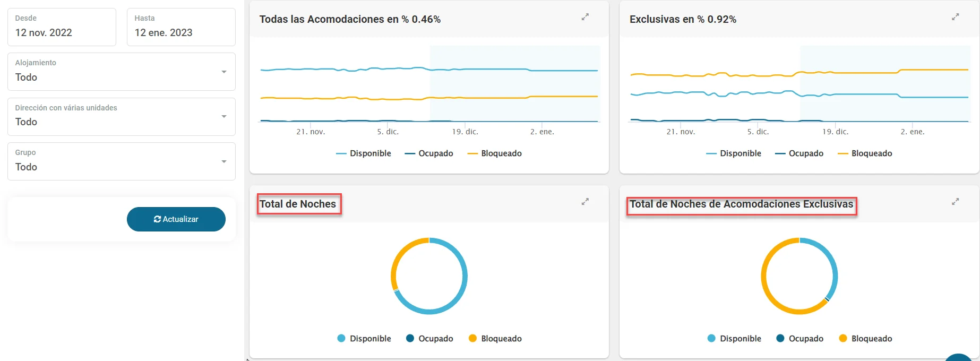This screenshot has width=980, height=361.
Task: Click 21. nov. axis label in Todas las Acomodaciones
Action: tap(311, 132)
